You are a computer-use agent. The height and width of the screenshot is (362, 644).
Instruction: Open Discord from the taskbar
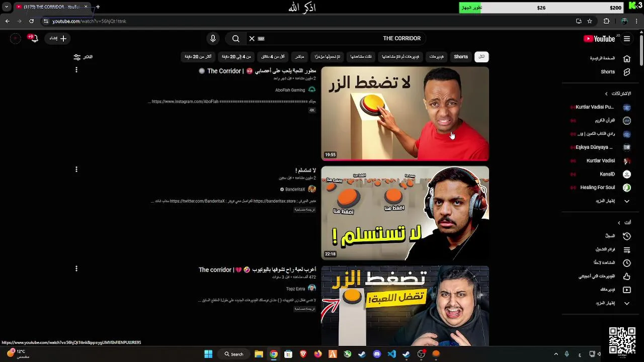pyautogui.click(x=377, y=354)
